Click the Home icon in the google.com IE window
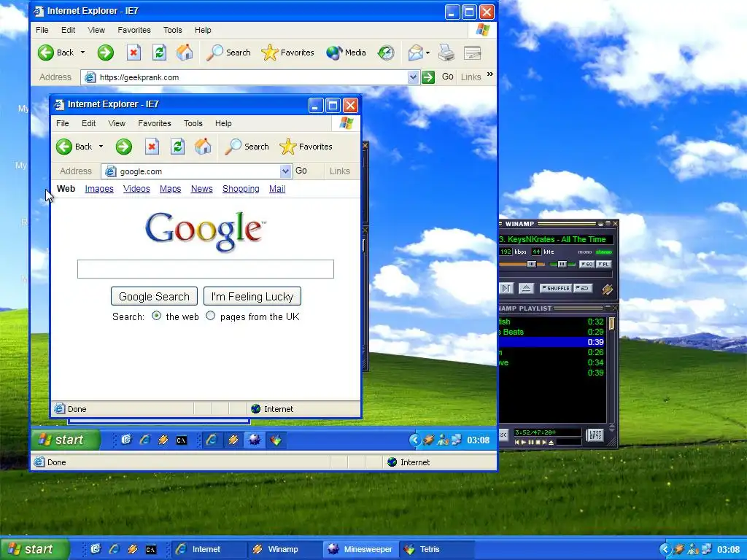Screen dimensions: 747x560 tap(203, 147)
